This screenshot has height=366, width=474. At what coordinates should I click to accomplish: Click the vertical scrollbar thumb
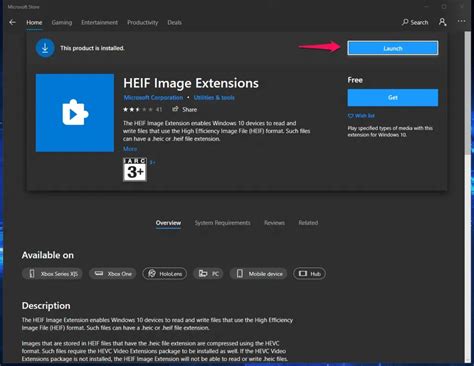point(468,93)
